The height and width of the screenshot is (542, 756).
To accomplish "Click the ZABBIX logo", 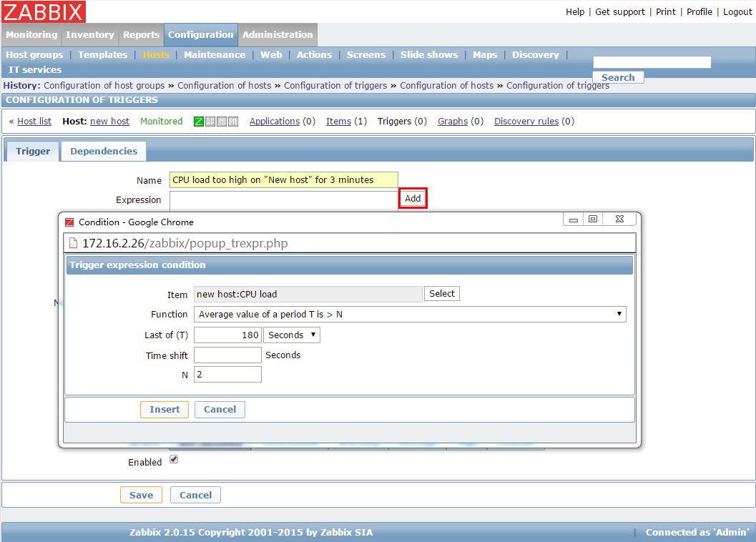I will tap(44, 11).
